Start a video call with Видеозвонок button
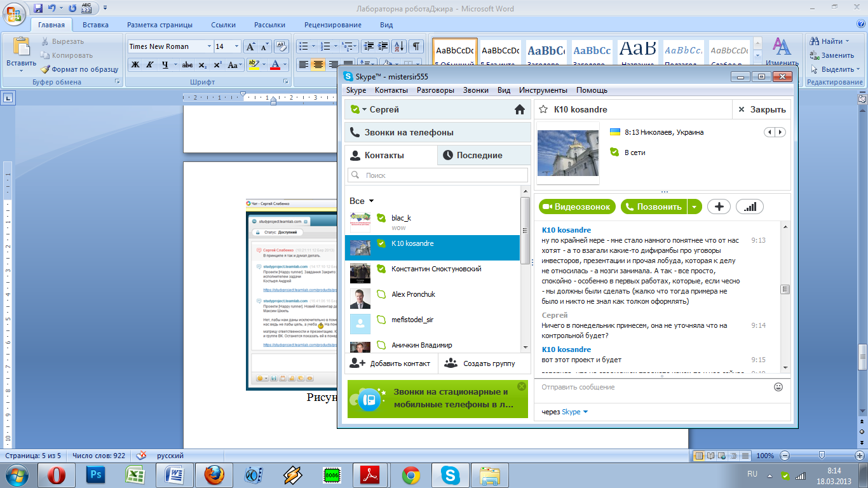This screenshot has height=488, width=868. click(578, 207)
